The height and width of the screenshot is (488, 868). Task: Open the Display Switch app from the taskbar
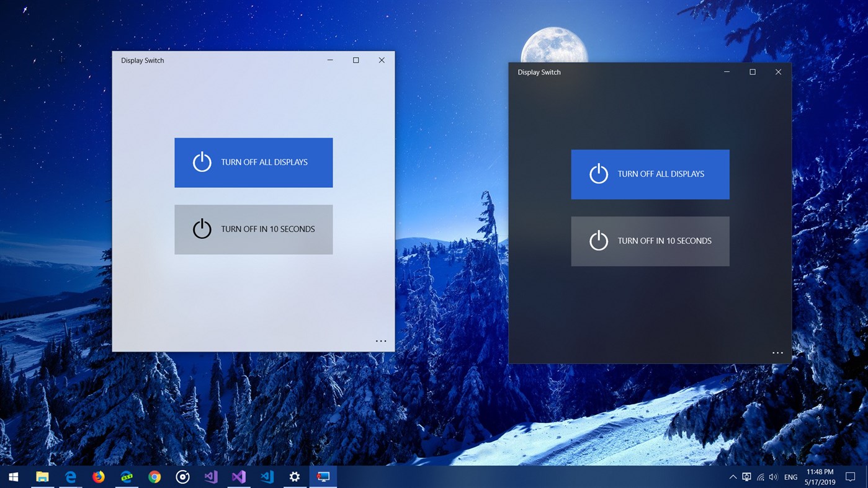[x=323, y=477]
